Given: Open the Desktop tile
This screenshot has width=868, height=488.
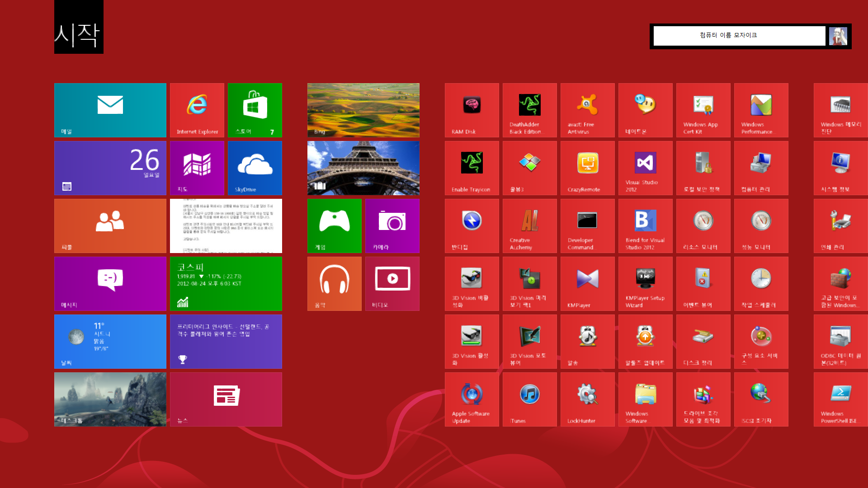Looking at the screenshot, I should tap(110, 399).
